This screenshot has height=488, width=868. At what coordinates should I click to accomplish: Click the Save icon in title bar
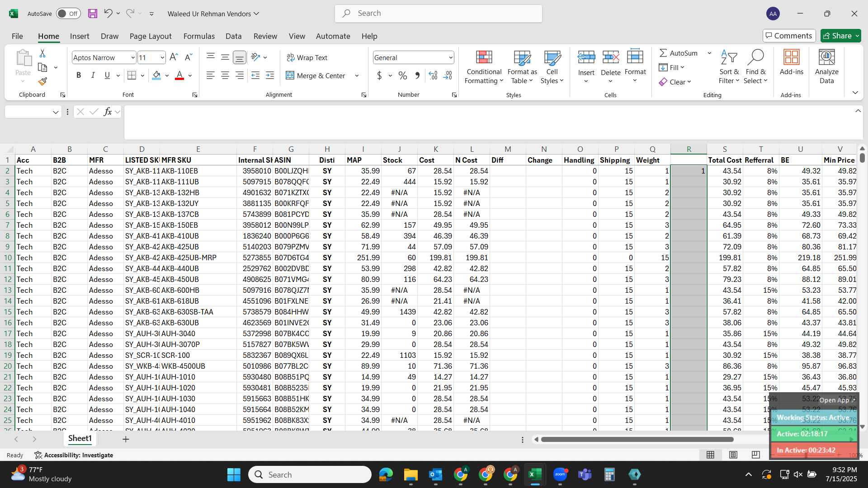[93, 14]
